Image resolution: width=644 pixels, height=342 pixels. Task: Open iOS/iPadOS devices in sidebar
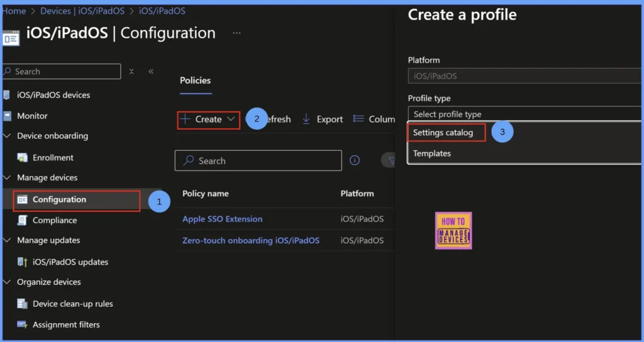[x=53, y=96]
